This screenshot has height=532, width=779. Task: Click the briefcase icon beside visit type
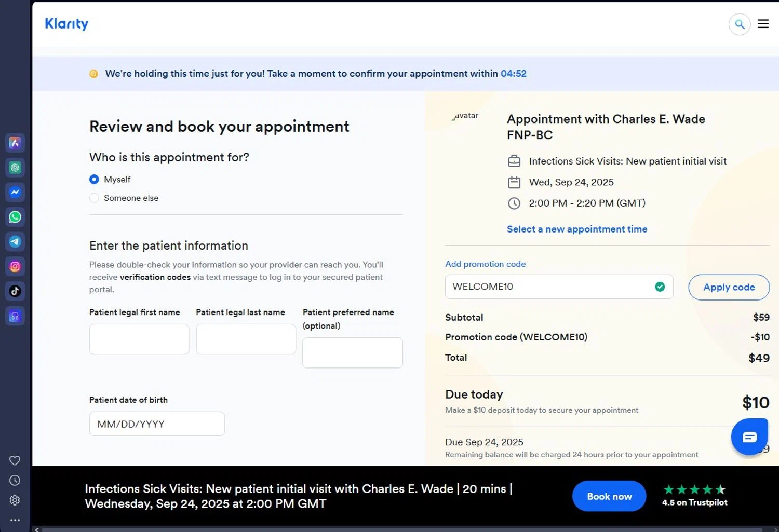514,161
